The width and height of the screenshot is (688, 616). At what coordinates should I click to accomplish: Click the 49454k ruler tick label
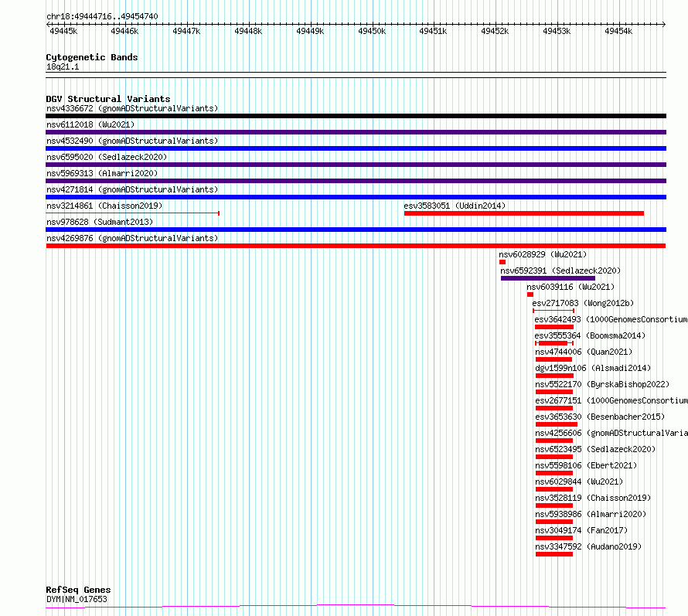618,31
